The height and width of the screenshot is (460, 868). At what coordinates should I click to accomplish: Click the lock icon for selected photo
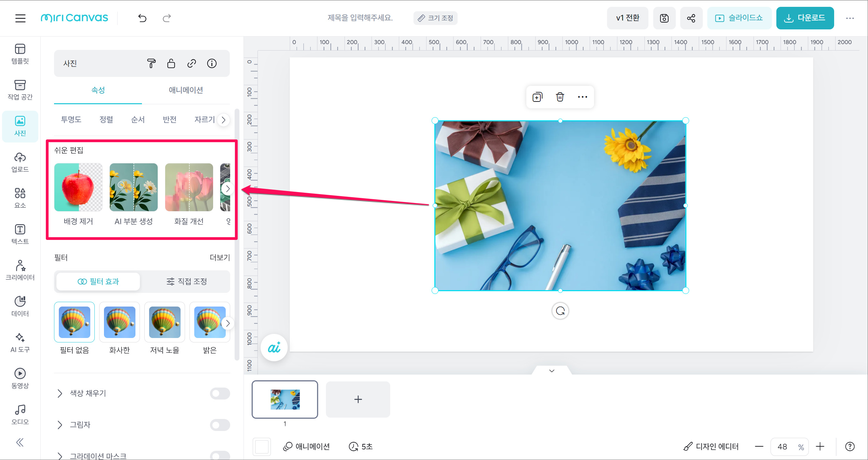[171, 64]
